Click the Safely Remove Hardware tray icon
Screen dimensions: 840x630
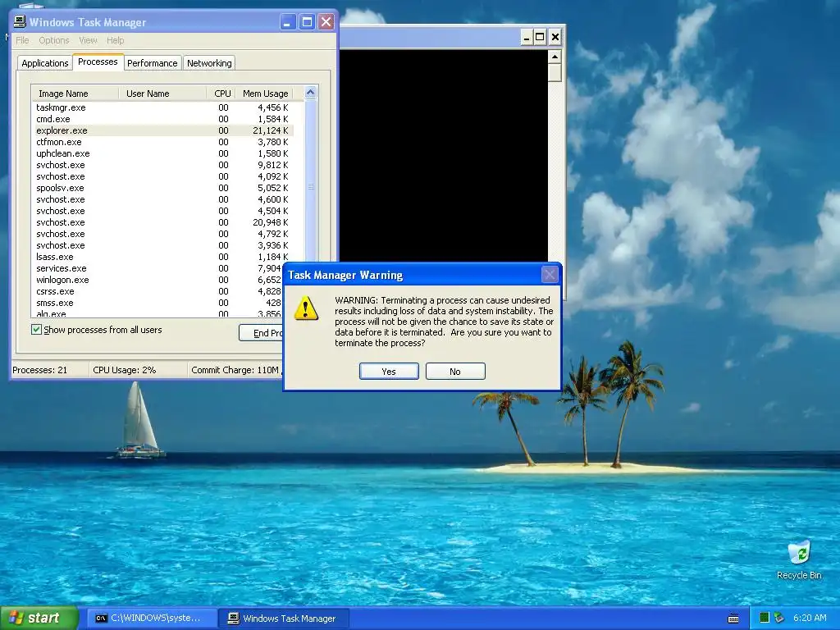click(x=779, y=618)
